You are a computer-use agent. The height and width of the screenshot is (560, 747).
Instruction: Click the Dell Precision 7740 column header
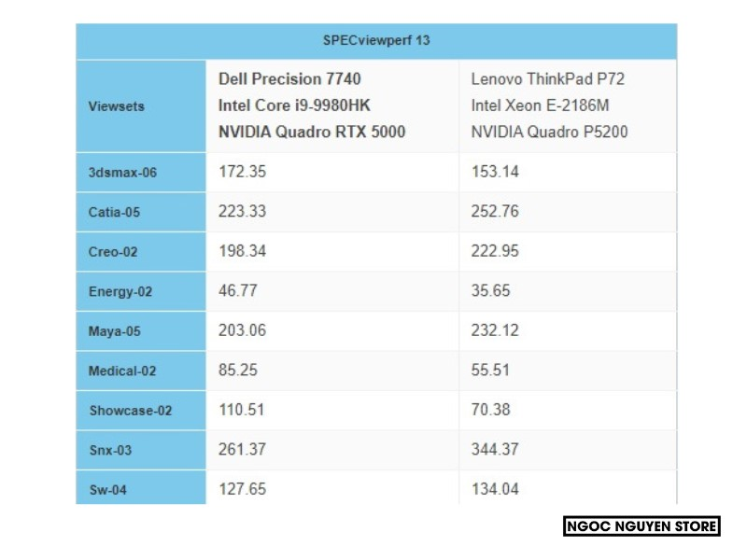[312, 105]
